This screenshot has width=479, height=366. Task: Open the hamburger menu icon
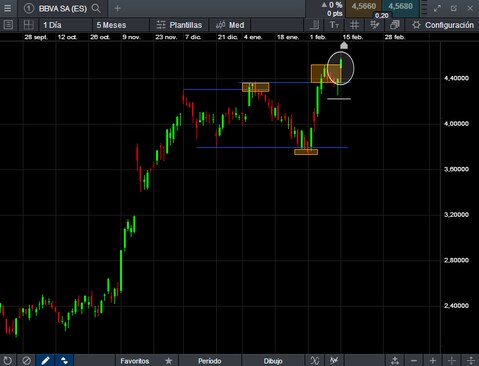coord(7,8)
